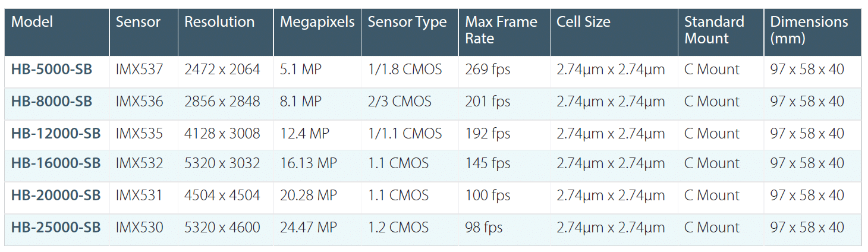This screenshot has height=252, width=868.
Task: Click the 269 fps frame rate cell
Action: click(488, 70)
